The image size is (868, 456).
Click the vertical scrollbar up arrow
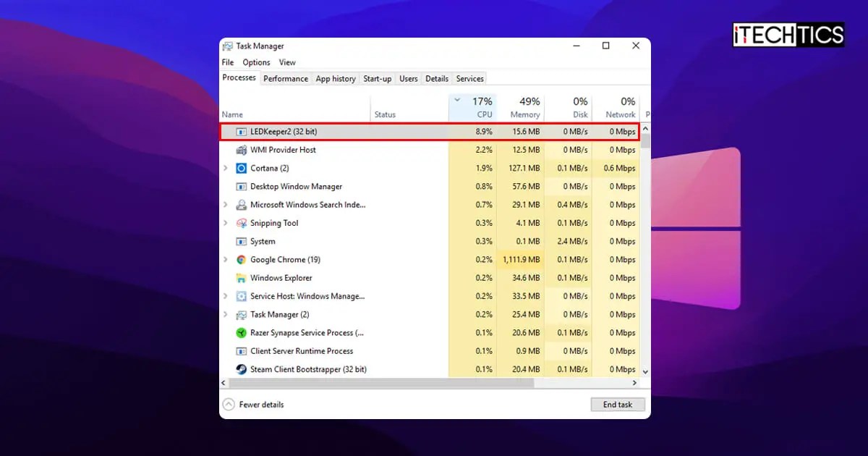(x=645, y=128)
